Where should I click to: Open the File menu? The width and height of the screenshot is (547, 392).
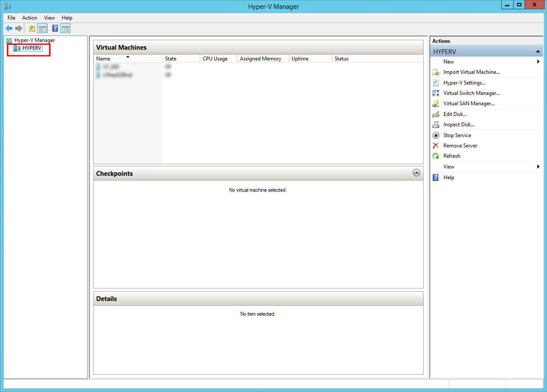click(x=11, y=18)
